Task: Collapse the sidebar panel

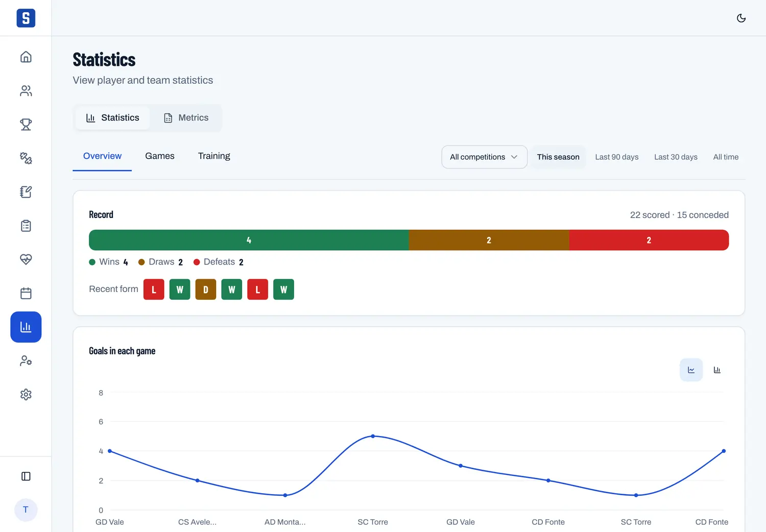Action: click(26, 476)
